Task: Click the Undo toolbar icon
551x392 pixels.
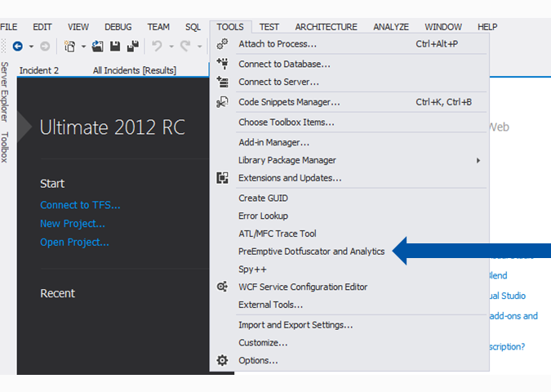Action: coord(157,46)
